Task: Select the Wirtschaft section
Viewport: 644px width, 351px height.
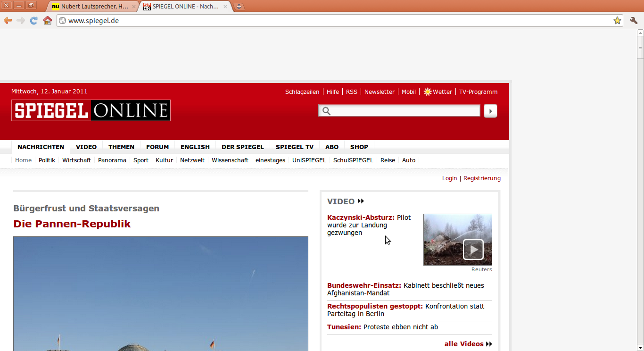Action: (76, 160)
